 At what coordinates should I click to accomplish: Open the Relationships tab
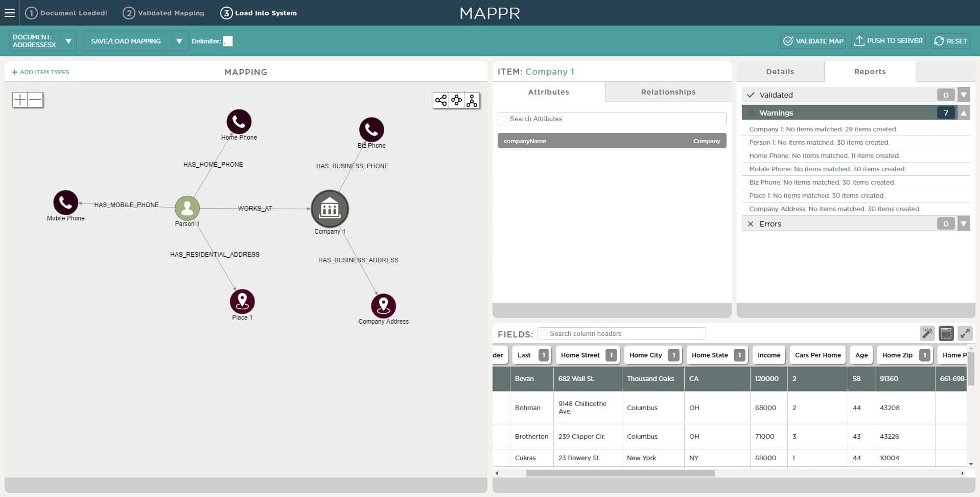[668, 92]
